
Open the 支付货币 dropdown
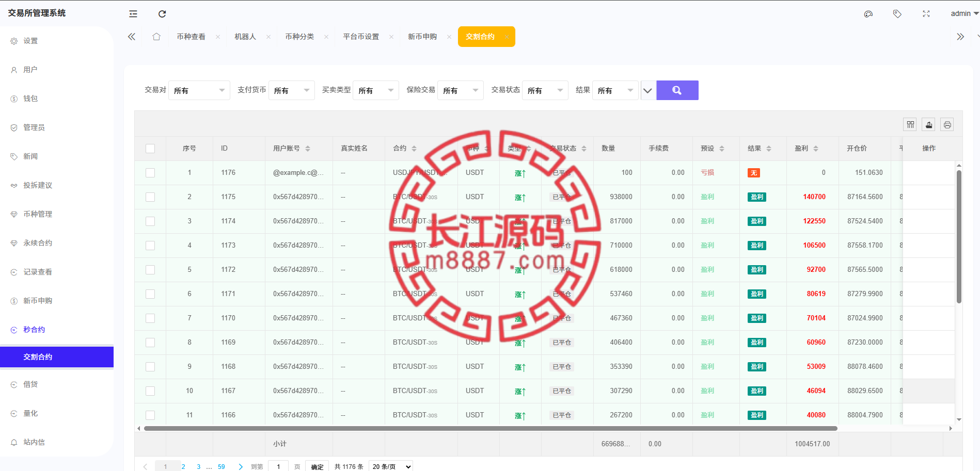[x=292, y=90]
